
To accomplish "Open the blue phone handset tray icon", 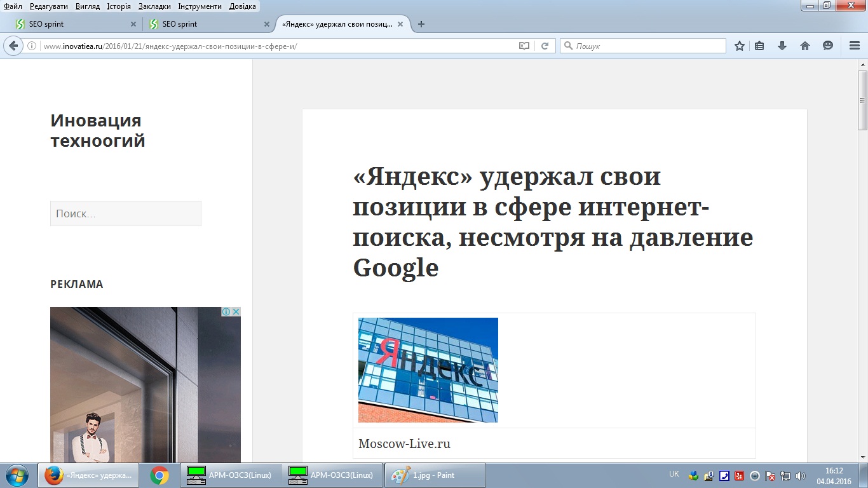I will (x=724, y=476).
